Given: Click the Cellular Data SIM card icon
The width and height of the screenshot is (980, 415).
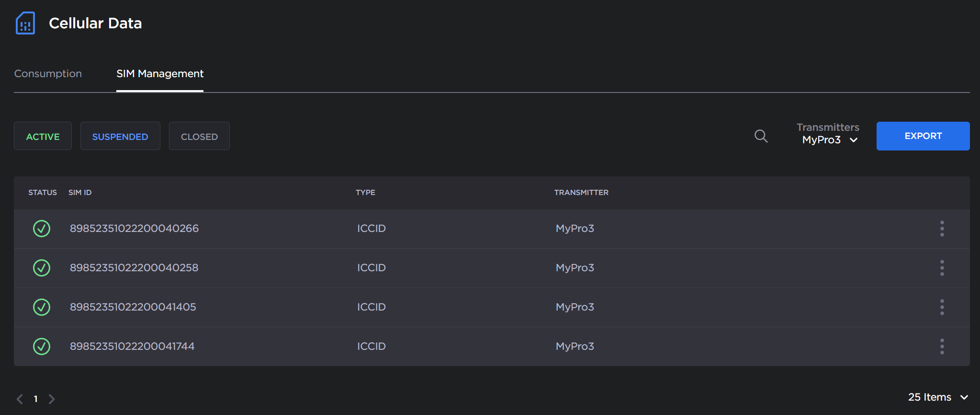Looking at the screenshot, I should pyautogui.click(x=25, y=23).
